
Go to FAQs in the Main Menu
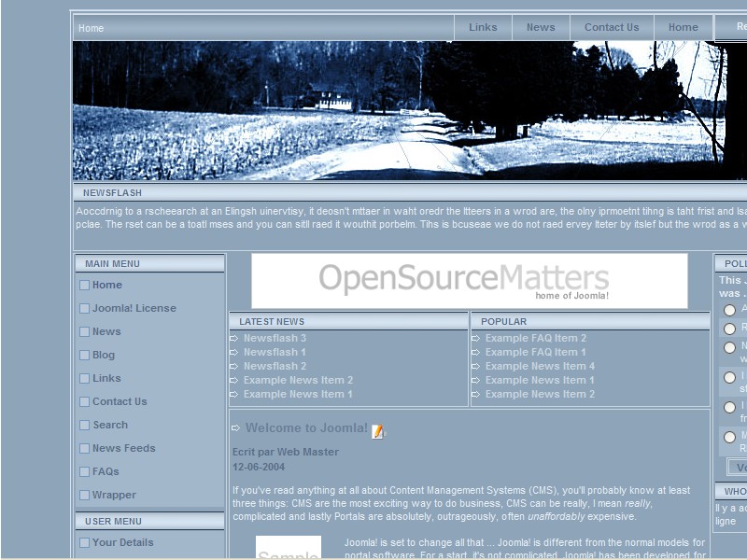tap(106, 471)
